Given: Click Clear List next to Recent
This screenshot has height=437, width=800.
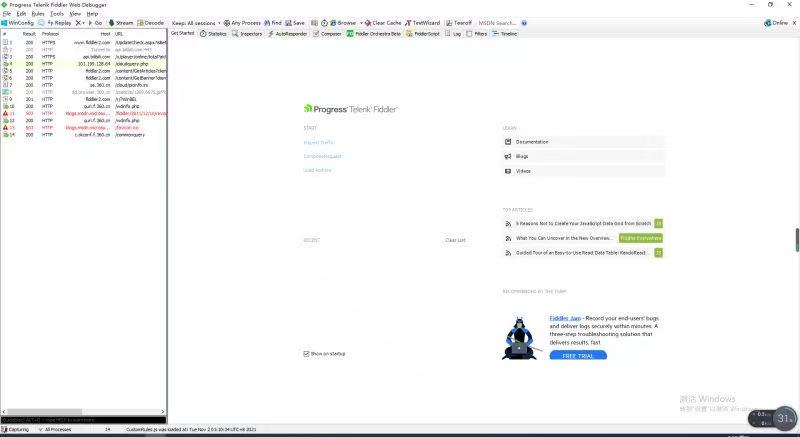Looking at the screenshot, I should (x=455, y=240).
